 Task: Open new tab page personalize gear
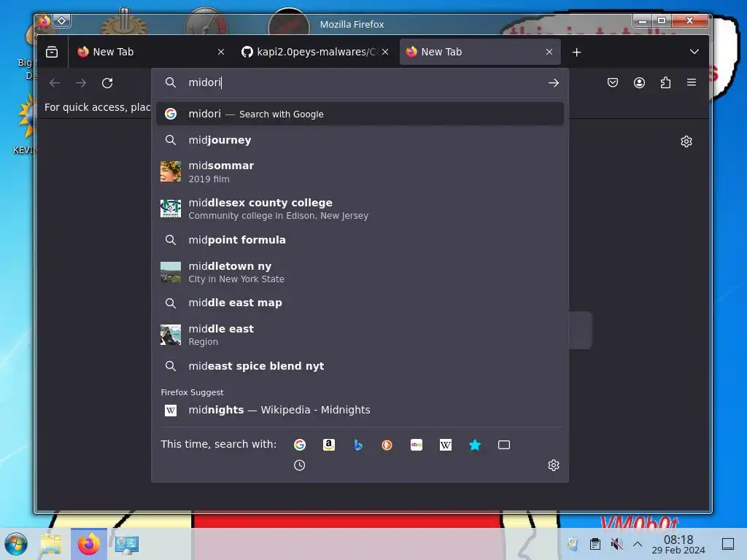tap(686, 141)
